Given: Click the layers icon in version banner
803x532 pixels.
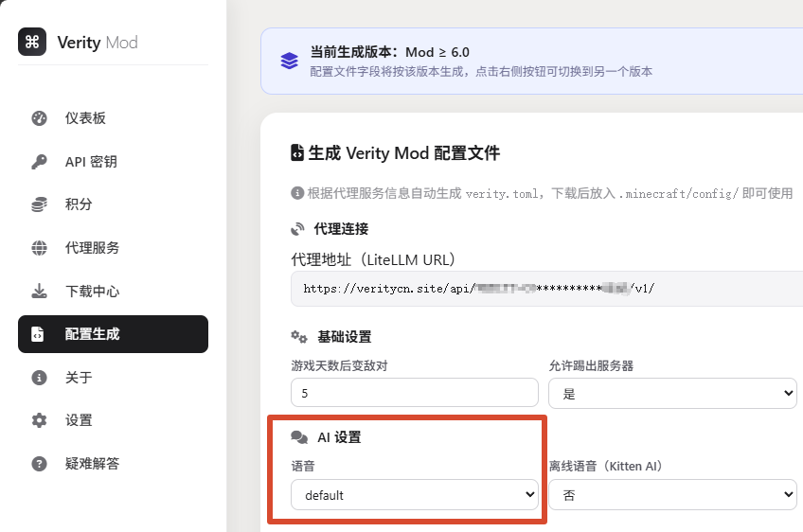Looking at the screenshot, I should click(x=290, y=61).
